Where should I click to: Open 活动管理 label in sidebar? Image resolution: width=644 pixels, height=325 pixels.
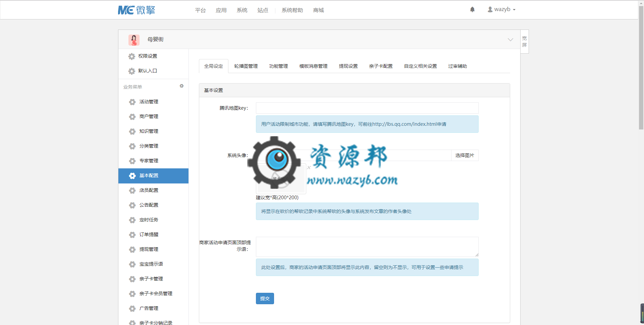149,102
